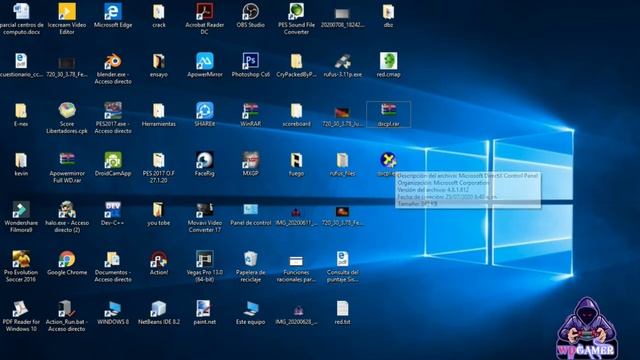Open the MXGP game shortcut

[x=251, y=164]
